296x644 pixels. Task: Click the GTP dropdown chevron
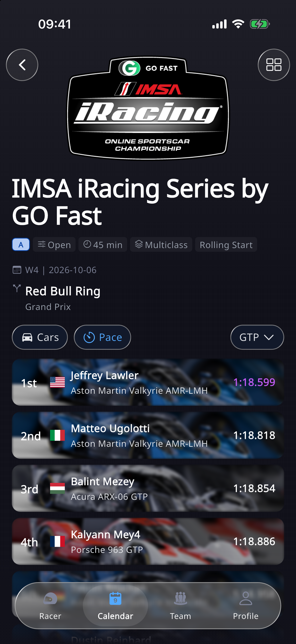(269, 337)
